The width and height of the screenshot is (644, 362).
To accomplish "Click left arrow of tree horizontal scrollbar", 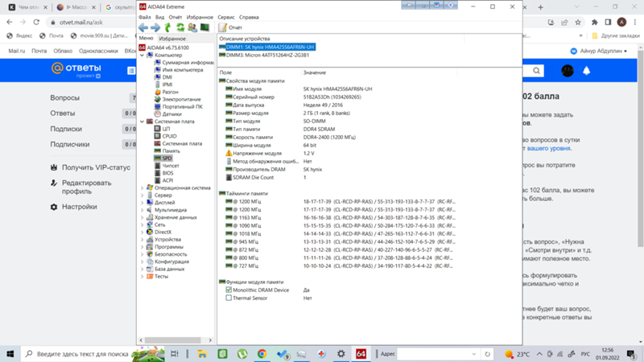I will coord(142,340).
